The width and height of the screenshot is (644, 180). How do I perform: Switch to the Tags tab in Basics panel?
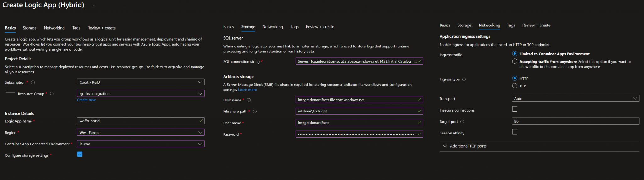click(76, 28)
